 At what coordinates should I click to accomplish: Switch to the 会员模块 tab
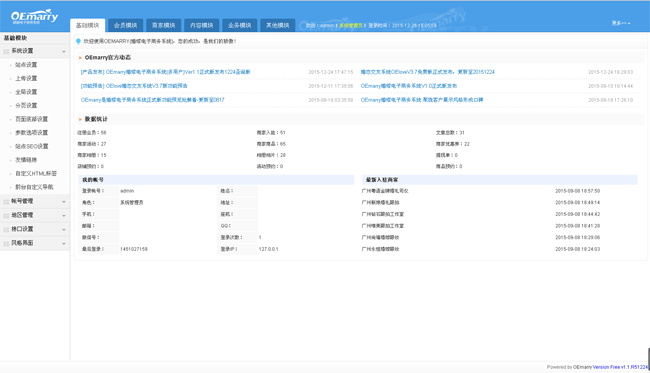point(126,25)
